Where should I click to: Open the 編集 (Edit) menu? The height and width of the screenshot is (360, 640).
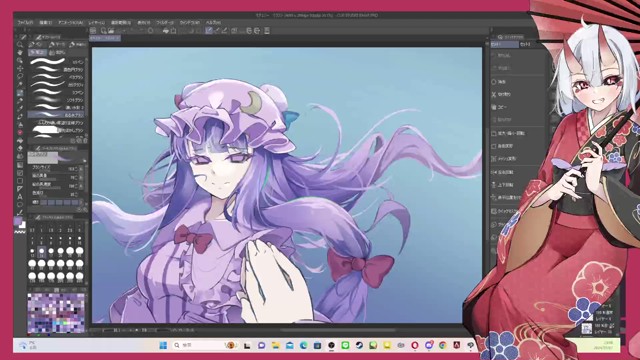tap(45, 22)
